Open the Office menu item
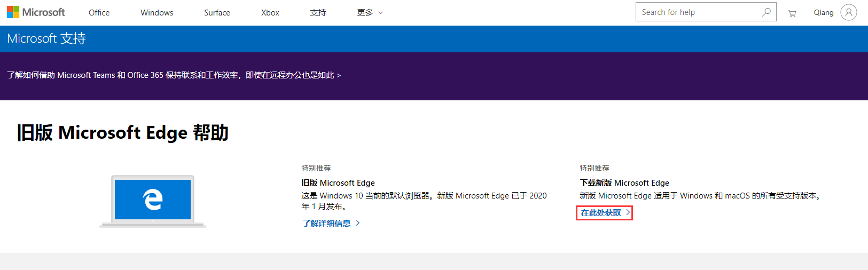The height and width of the screenshot is (270, 868). [x=99, y=13]
